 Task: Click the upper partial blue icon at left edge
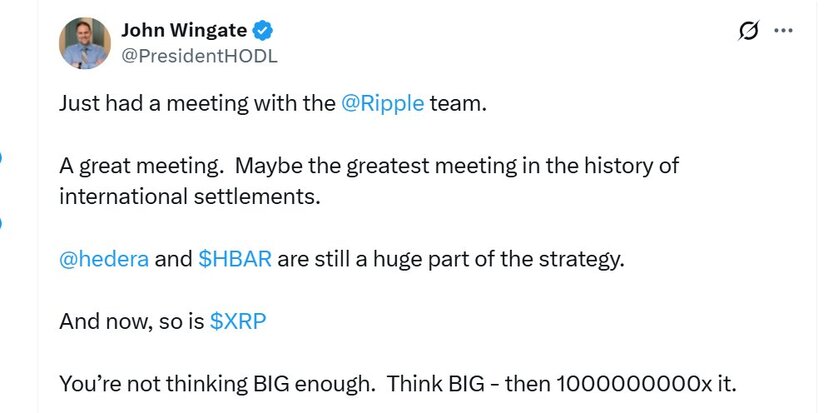click(x=1, y=158)
